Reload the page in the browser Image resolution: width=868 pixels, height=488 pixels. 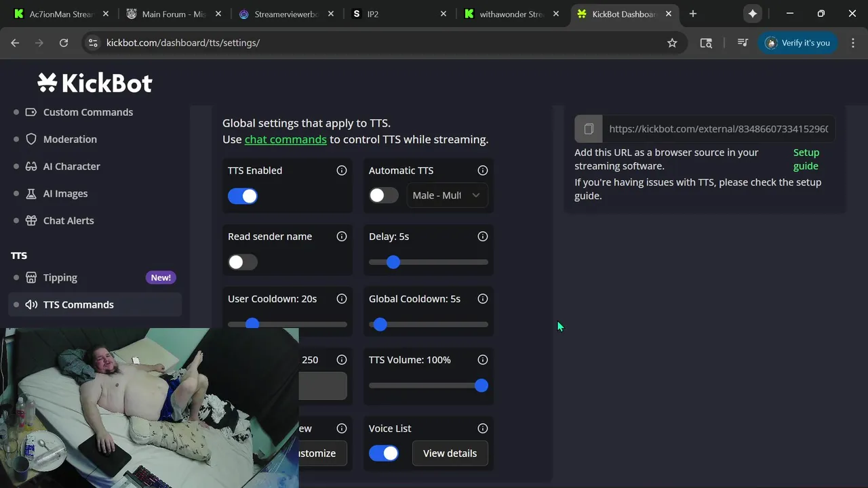[64, 43]
